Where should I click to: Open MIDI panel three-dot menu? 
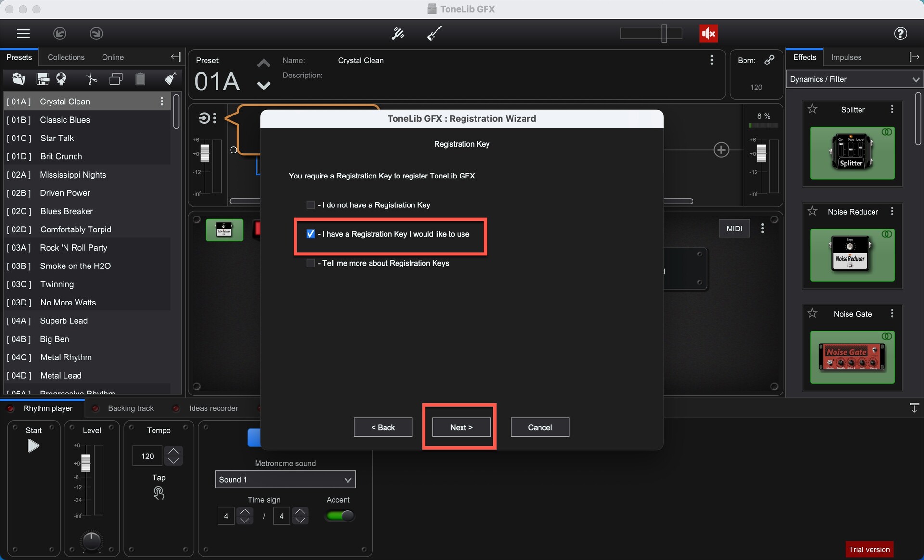762,229
